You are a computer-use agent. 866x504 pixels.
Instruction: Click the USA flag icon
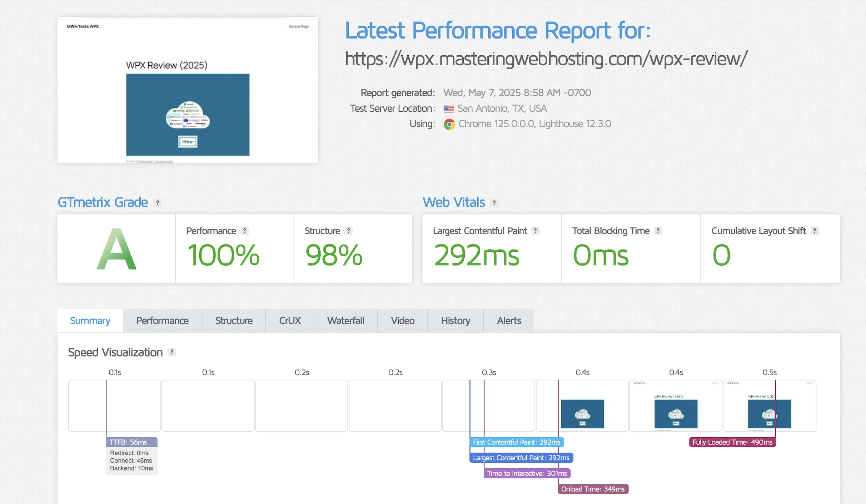pos(449,109)
